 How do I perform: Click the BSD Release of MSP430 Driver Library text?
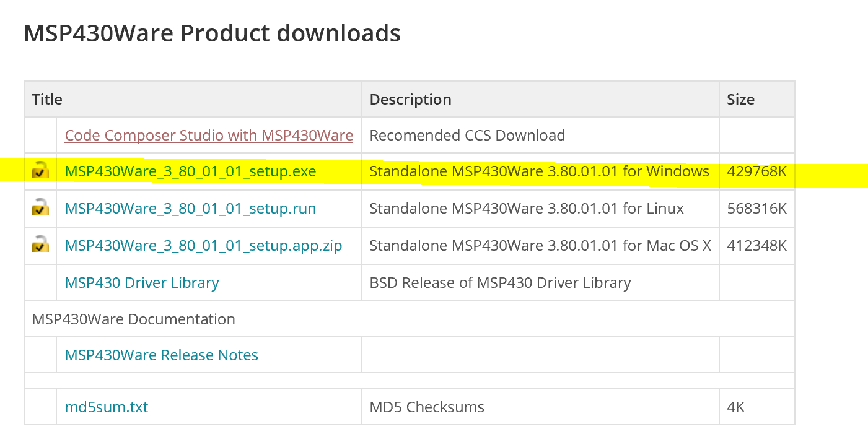[500, 283]
